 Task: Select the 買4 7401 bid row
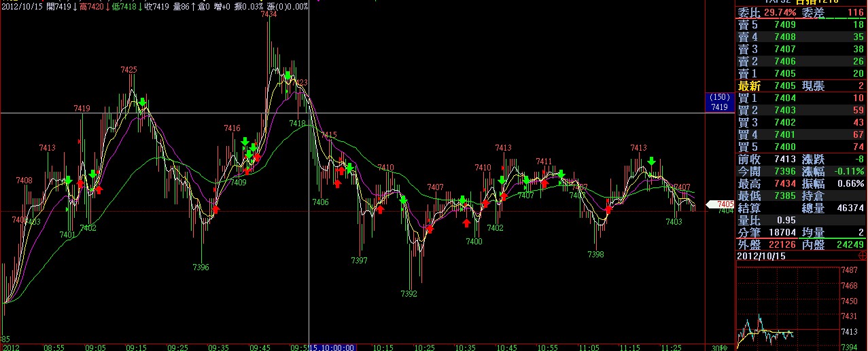tap(801, 134)
